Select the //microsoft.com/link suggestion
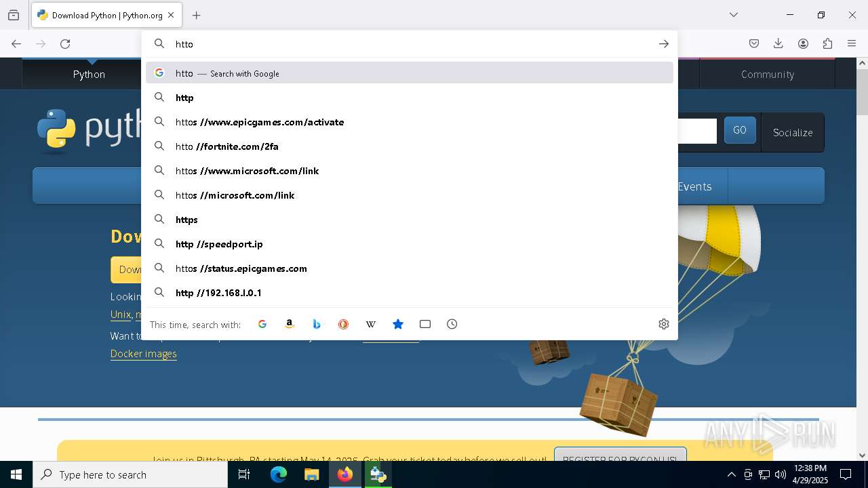This screenshot has height=488, width=868. click(410, 195)
